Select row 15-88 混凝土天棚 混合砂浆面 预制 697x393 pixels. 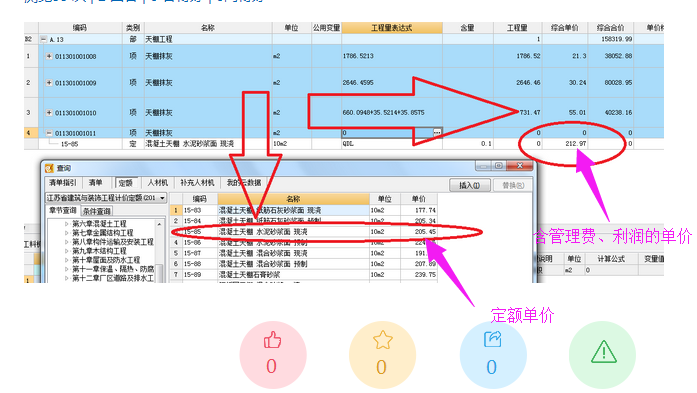304,264
